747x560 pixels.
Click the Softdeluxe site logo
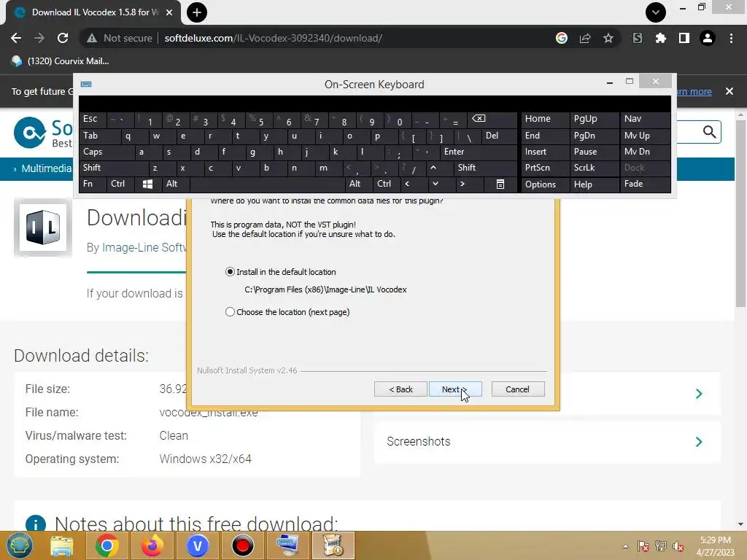pyautogui.click(x=43, y=133)
